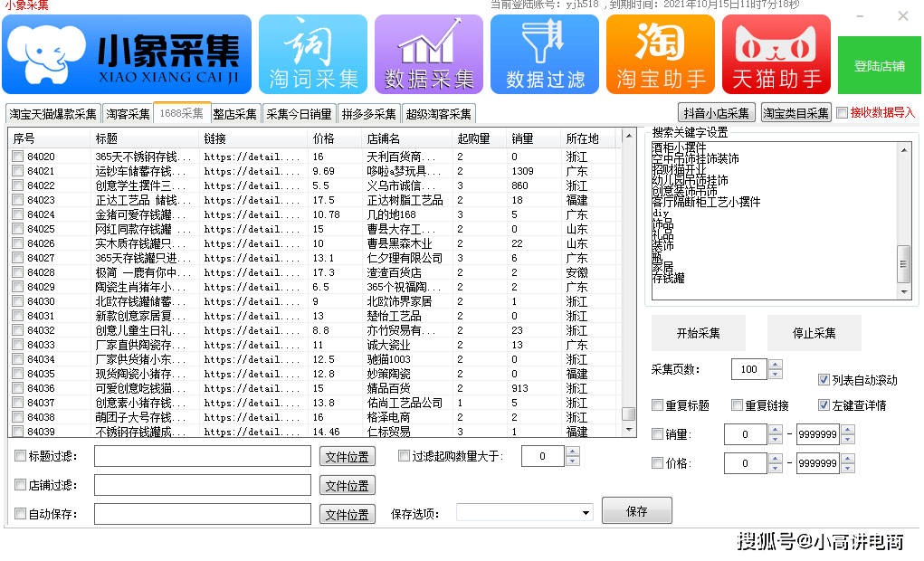This screenshot has height=561, width=924.
Task: Enable the 接收数据导入 checkbox
Action: tap(842, 112)
